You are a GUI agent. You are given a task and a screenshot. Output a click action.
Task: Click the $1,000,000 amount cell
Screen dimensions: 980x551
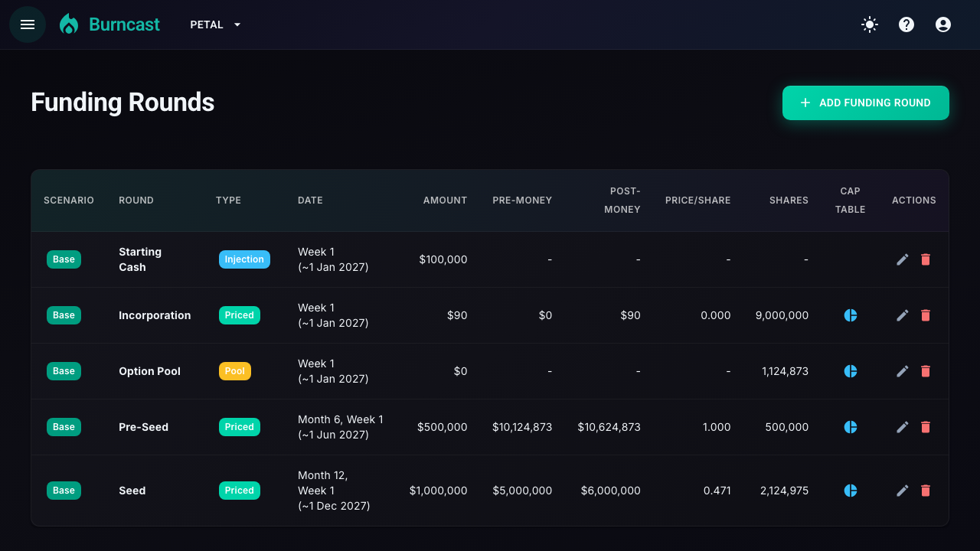coord(439,491)
